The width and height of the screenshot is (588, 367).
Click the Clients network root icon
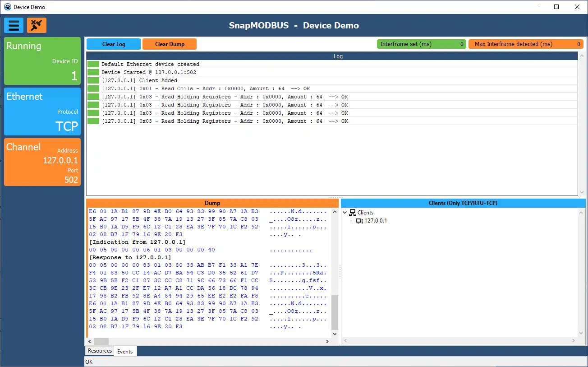point(353,213)
